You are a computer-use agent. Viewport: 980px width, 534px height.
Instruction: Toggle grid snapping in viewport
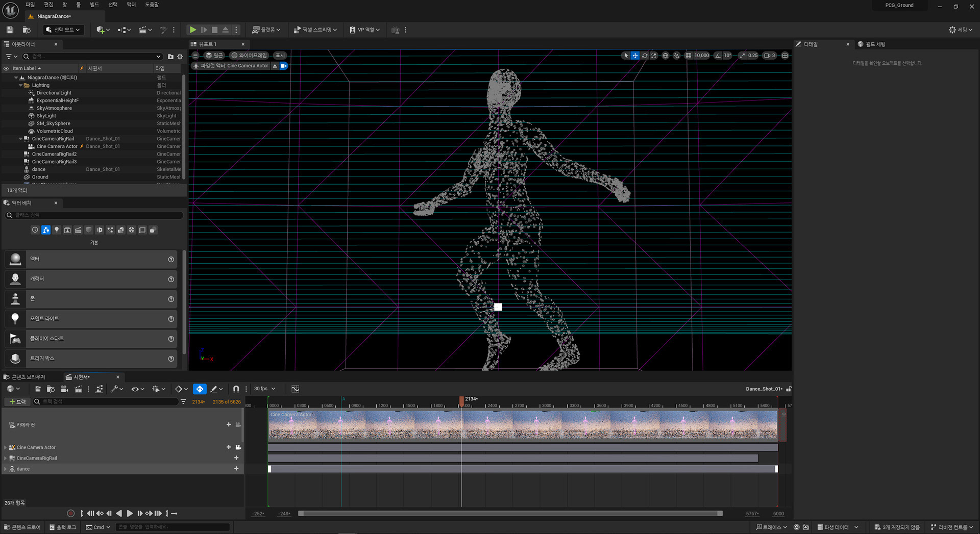tap(688, 56)
